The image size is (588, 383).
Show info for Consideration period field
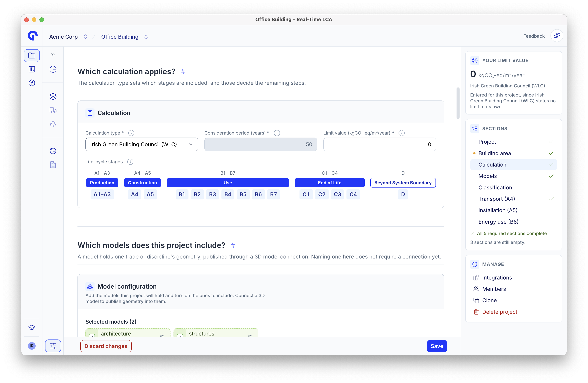point(277,133)
